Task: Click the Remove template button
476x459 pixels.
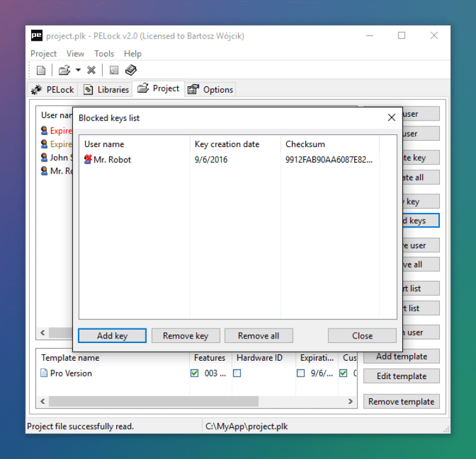Action: click(401, 401)
